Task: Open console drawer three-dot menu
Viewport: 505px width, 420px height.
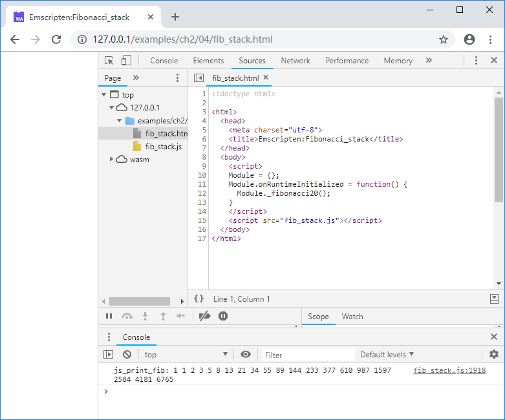Action: point(109,337)
